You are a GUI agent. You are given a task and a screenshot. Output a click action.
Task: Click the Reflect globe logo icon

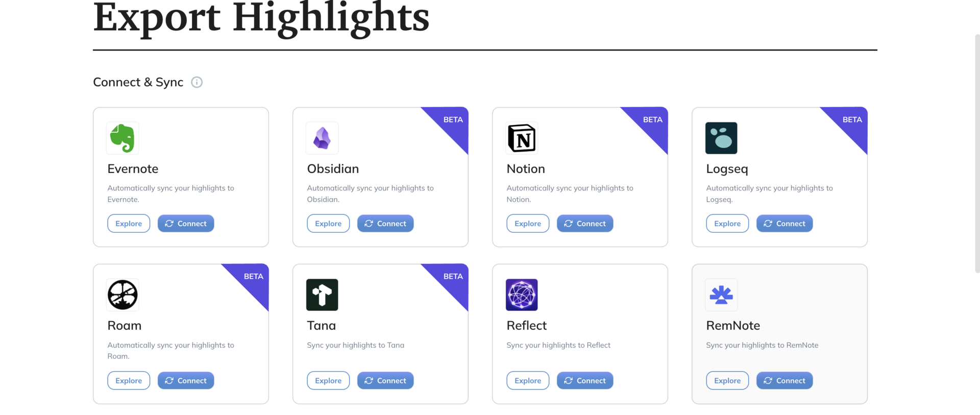click(x=522, y=295)
